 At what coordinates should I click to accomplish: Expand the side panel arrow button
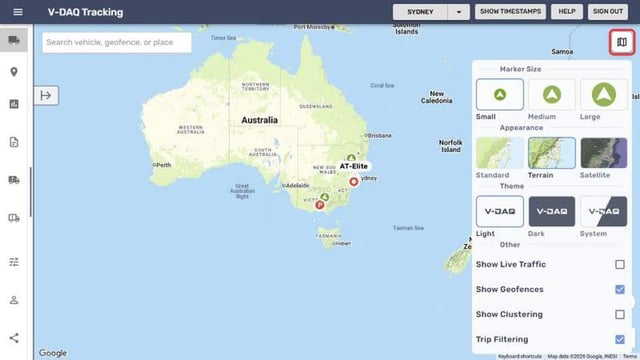46,96
